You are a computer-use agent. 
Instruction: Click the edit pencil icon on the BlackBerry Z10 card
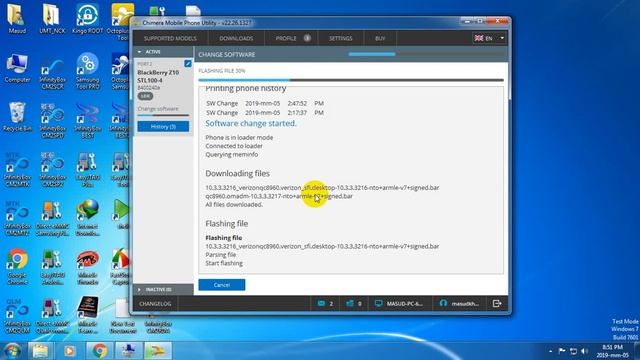pos(188,63)
